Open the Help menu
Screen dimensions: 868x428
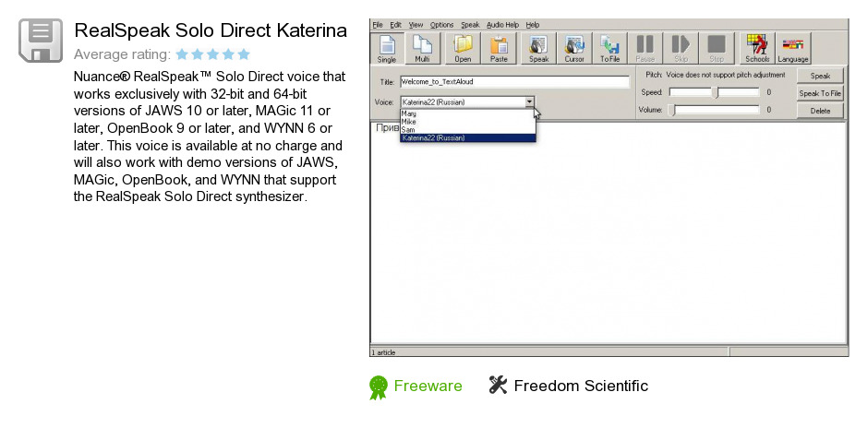pyautogui.click(x=533, y=25)
